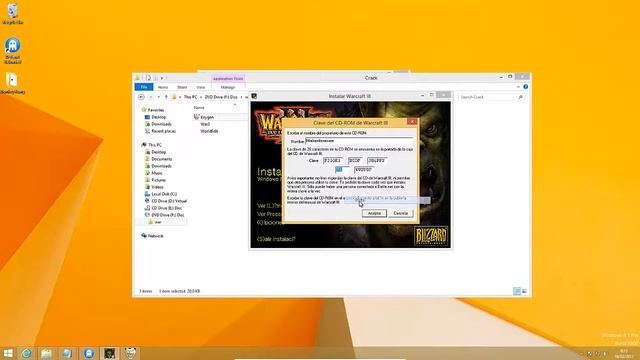Viewport: 640px width, 360px height.
Task: Click the Aceptar button in CD-key dialog
Action: (x=374, y=213)
